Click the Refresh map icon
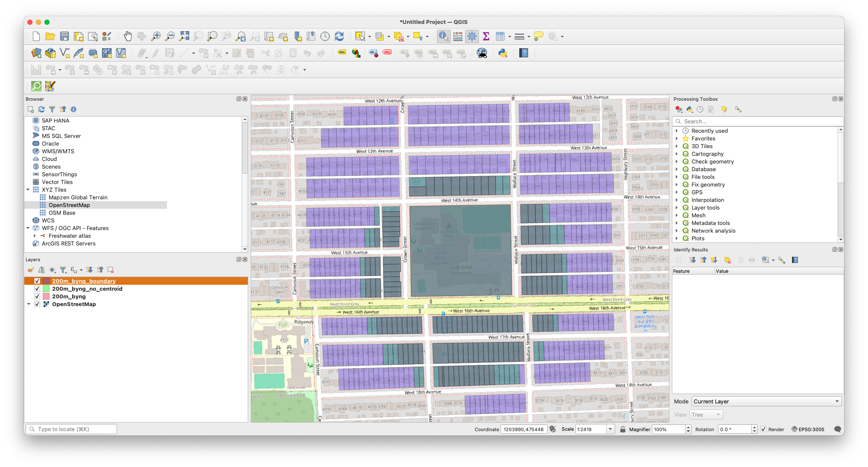The width and height of the screenshot is (868, 467). point(339,36)
